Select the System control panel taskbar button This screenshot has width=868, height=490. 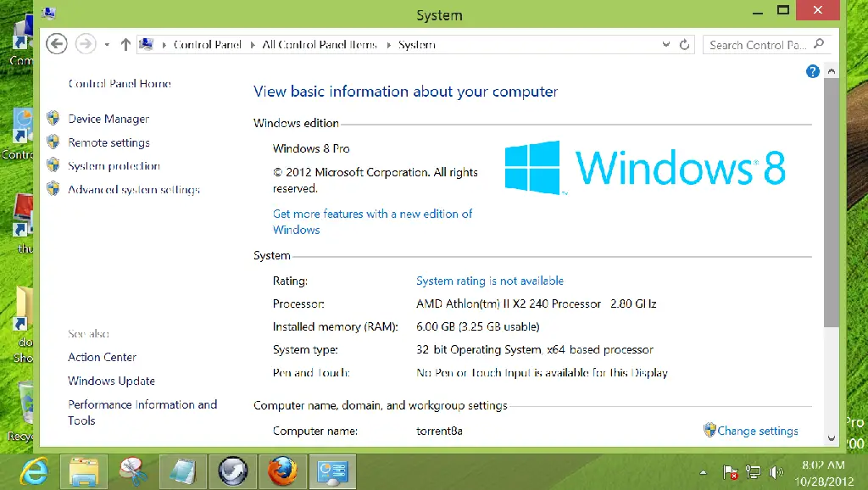pyautogui.click(x=332, y=472)
